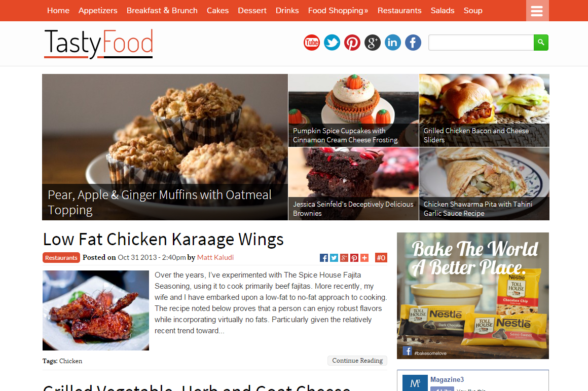Visit the Twitter profile icon in header
The image size is (588, 391).
[332, 43]
